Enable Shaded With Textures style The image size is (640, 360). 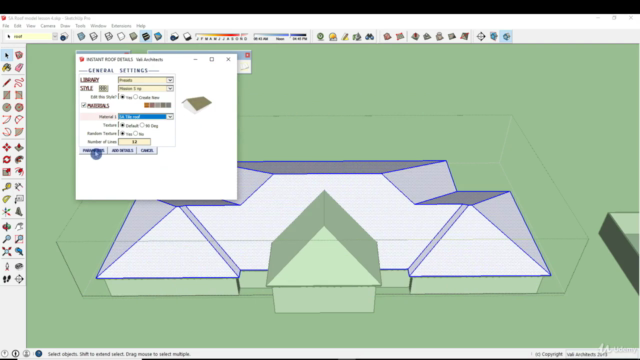(146, 37)
